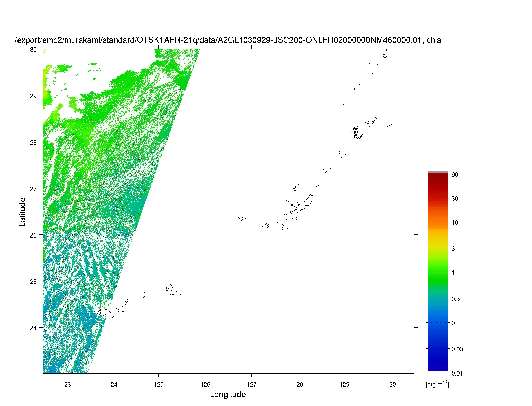Screen dimensions: 532x406
Task: Click the gray cap above the colorbar
Action: (x=438, y=172)
